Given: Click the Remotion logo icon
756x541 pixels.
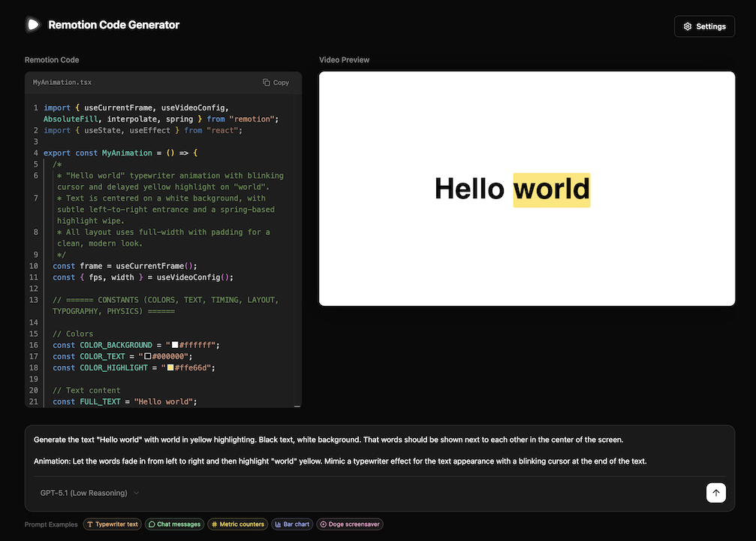Looking at the screenshot, I should (32, 25).
